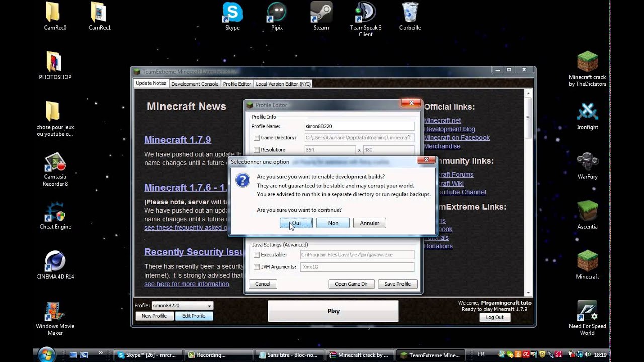The height and width of the screenshot is (362, 644).
Task: Click Annuler to cancel dialog
Action: tap(370, 223)
